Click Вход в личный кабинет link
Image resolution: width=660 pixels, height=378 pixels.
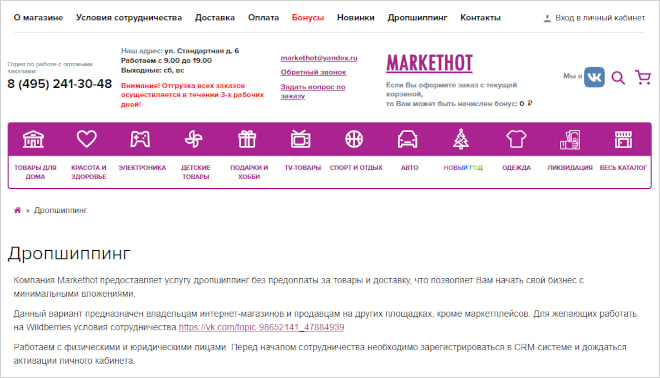(600, 18)
